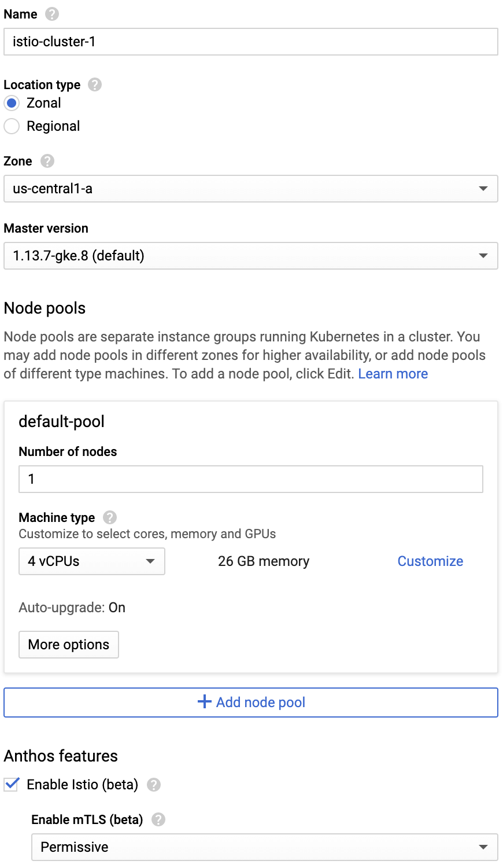503x868 pixels.
Task: Open help icon beside Name label
Action: coord(52,14)
